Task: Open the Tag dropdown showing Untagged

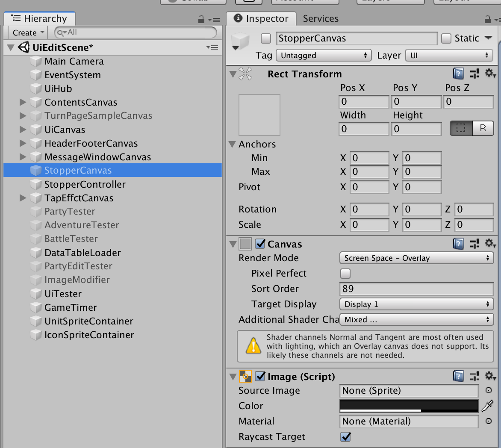Action: [x=324, y=55]
